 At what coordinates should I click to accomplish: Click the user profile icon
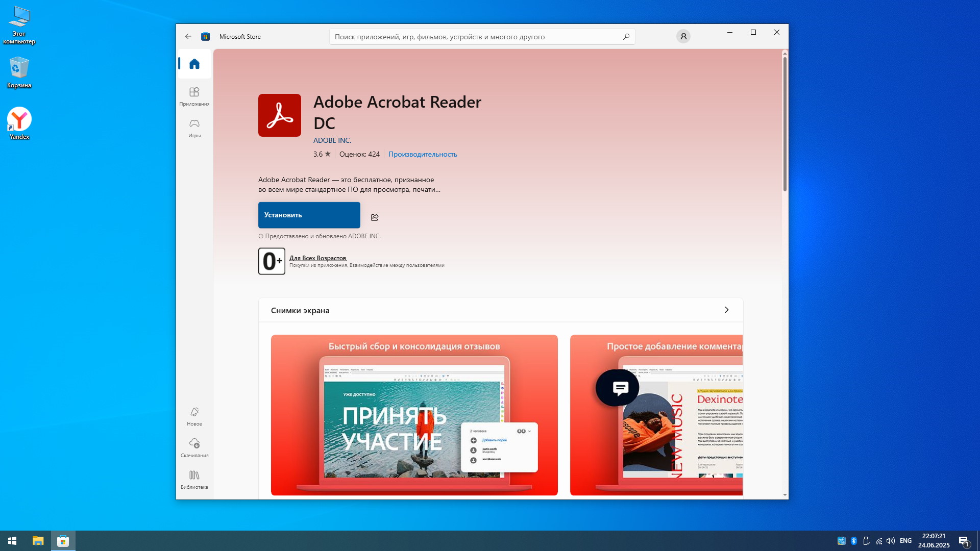click(x=683, y=36)
